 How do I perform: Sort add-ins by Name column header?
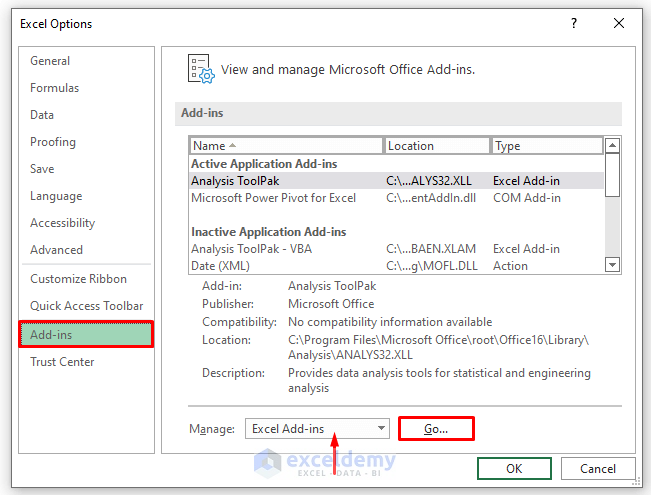click(286, 146)
